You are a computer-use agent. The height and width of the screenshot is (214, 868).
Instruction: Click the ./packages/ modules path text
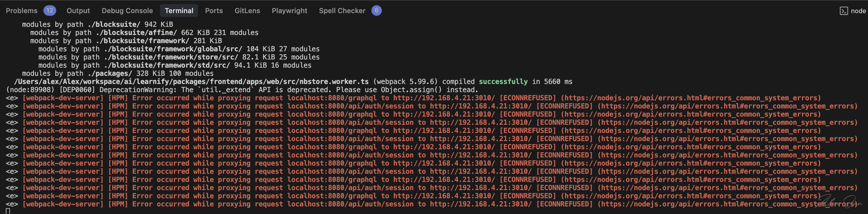pyautogui.click(x=110, y=73)
